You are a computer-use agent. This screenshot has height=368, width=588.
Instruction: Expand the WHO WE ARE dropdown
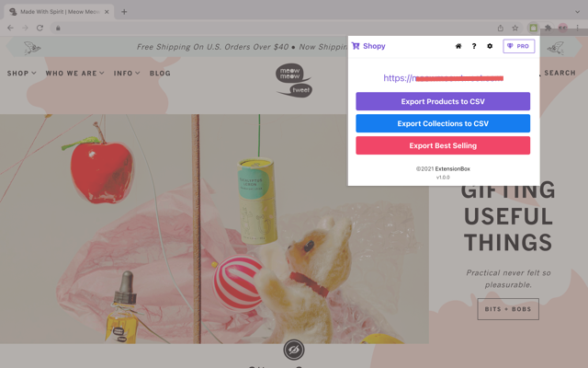75,73
